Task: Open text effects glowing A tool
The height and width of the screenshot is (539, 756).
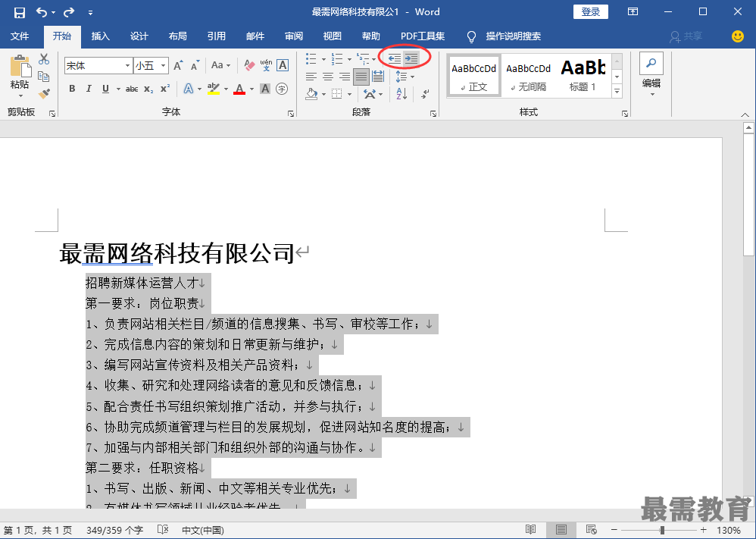Action: pyautogui.click(x=189, y=89)
